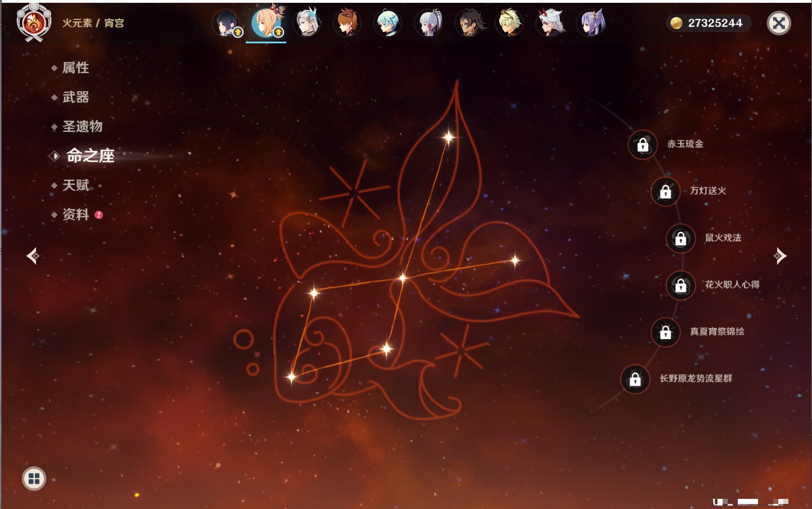Screen dimensions: 812x509
Task: Click the lock icon for 万灯送火
Action: (666, 192)
